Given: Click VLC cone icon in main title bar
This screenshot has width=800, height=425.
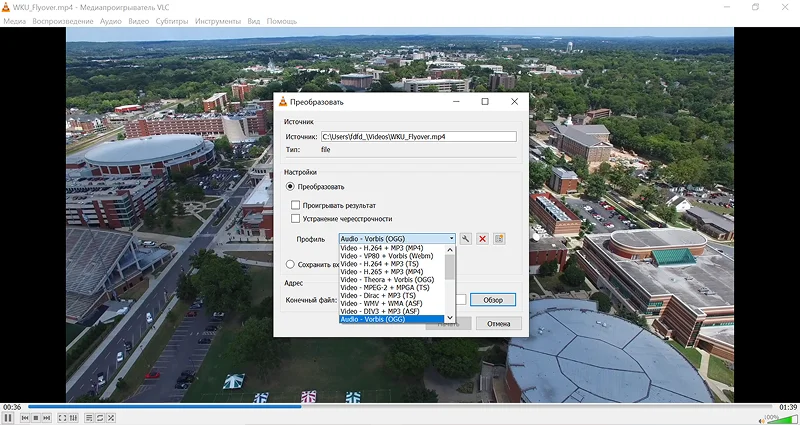Looking at the screenshot, I should pyautogui.click(x=5, y=7).
